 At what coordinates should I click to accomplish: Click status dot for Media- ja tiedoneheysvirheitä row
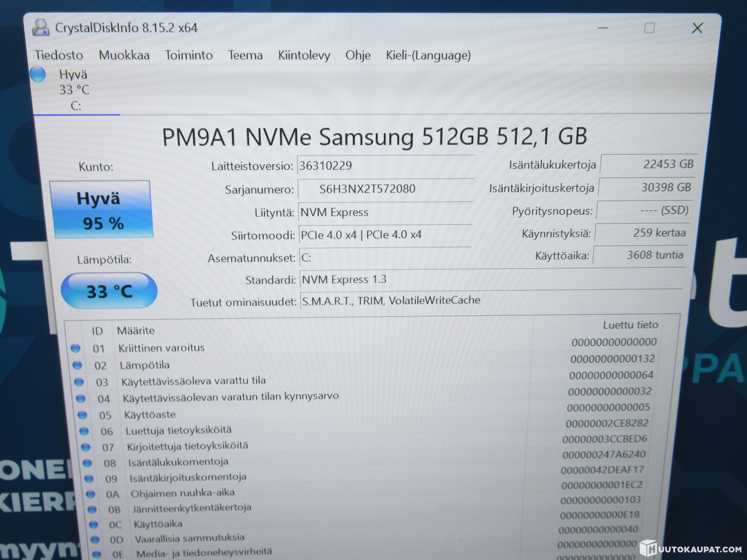point(97,554)
